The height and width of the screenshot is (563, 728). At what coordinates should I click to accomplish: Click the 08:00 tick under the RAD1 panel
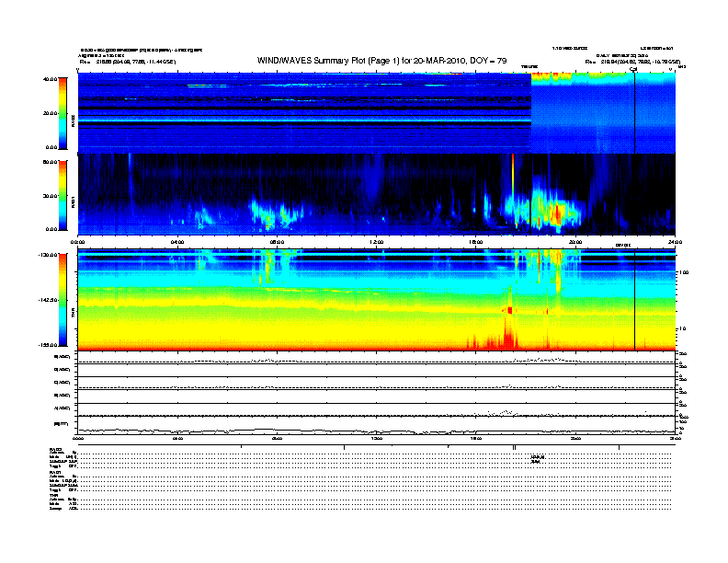pyautogui.click(x=278, y=242)
